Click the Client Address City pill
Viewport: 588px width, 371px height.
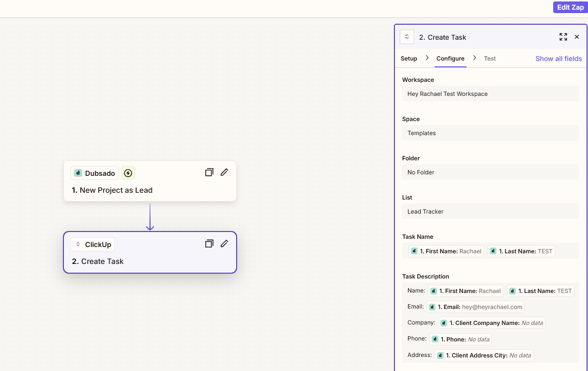pyautogui.click(x=484, y=356)
